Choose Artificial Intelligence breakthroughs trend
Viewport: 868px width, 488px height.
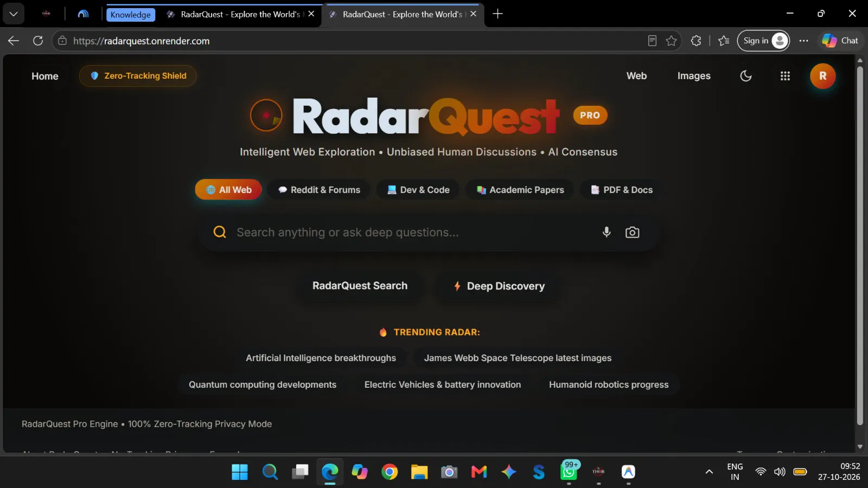pos(321,358)
